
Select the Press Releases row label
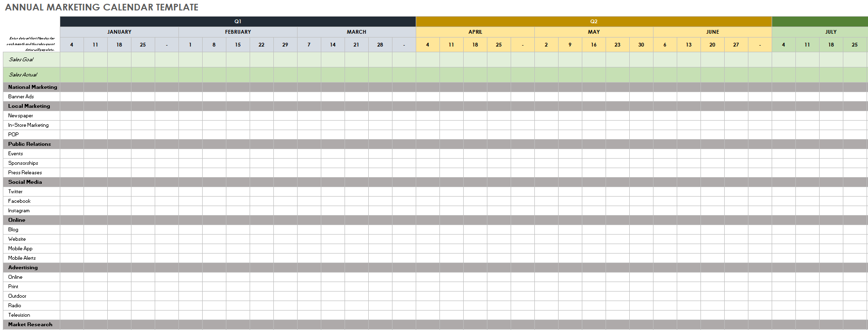(25, 172)
